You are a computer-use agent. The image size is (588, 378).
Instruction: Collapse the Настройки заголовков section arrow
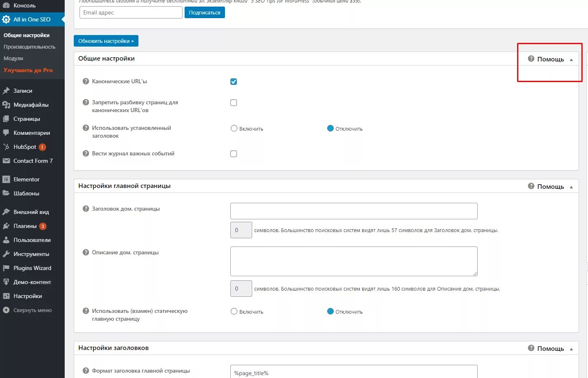point(571,349)
